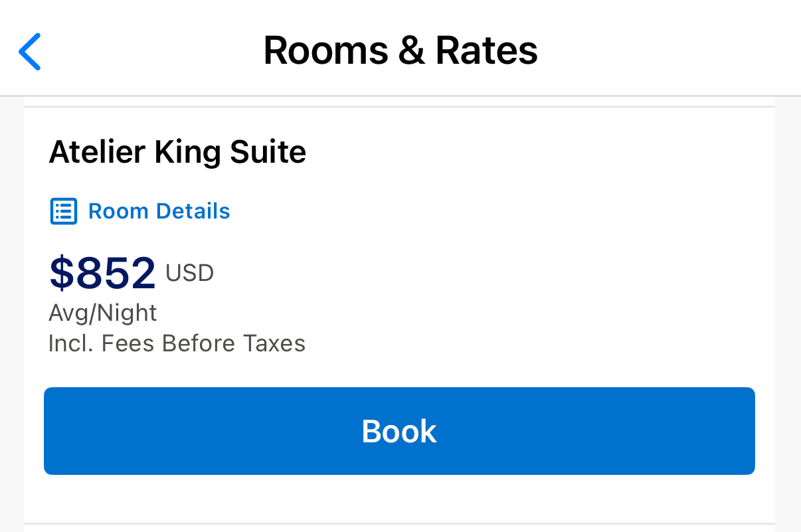The image size is (801, 532).
Task: Tap the USD currency label
Action: pos(189,273)
